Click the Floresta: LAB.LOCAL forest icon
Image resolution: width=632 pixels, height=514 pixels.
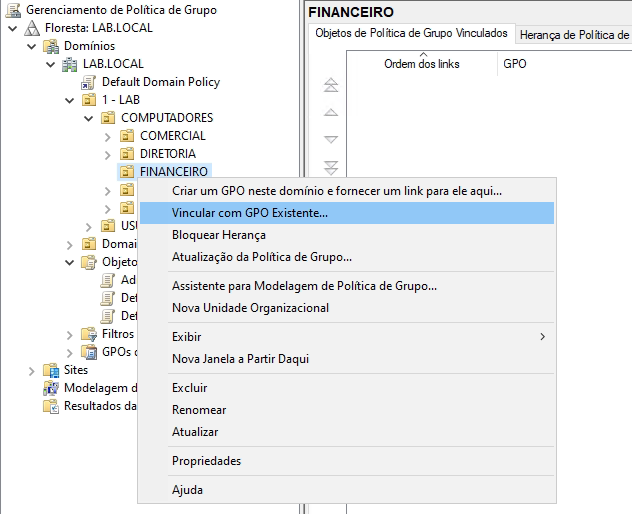[32, 28]
